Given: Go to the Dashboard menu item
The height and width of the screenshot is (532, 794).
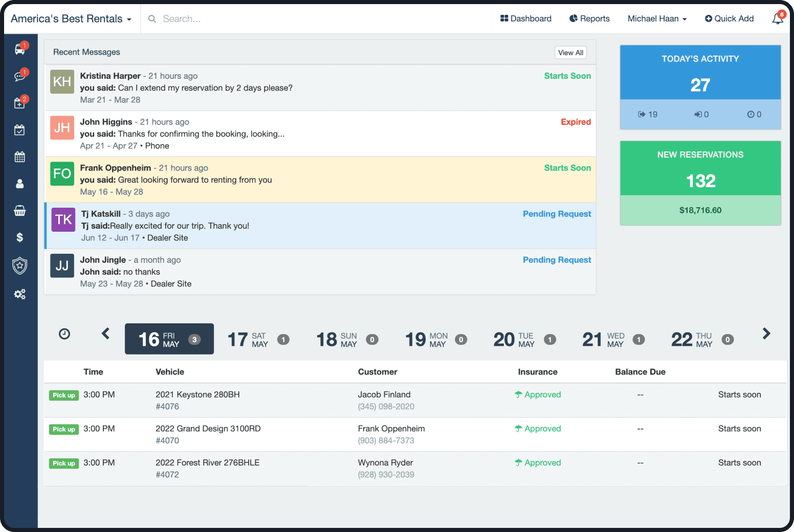Looking at the screenshot, I should [x=525, y=18].
